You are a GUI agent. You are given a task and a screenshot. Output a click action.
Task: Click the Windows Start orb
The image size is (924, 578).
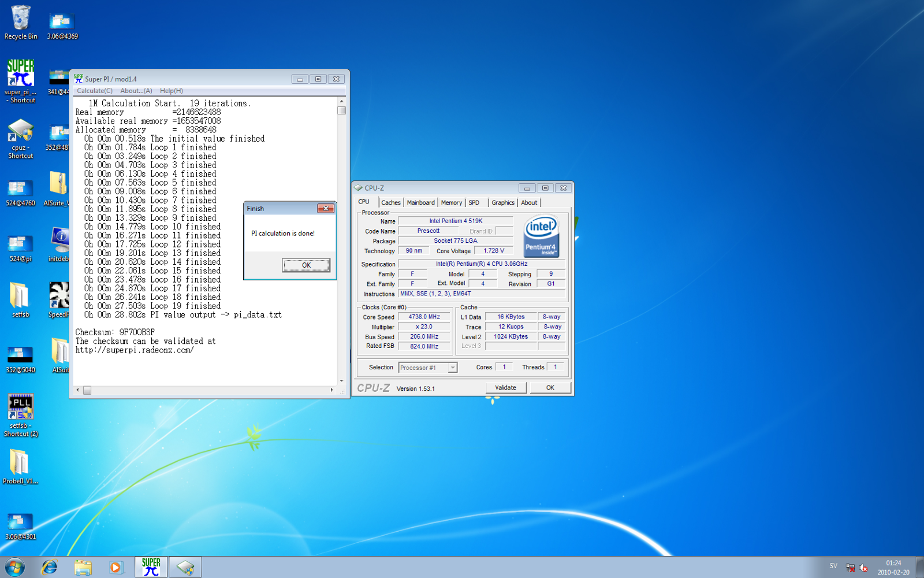click(14, 567)
